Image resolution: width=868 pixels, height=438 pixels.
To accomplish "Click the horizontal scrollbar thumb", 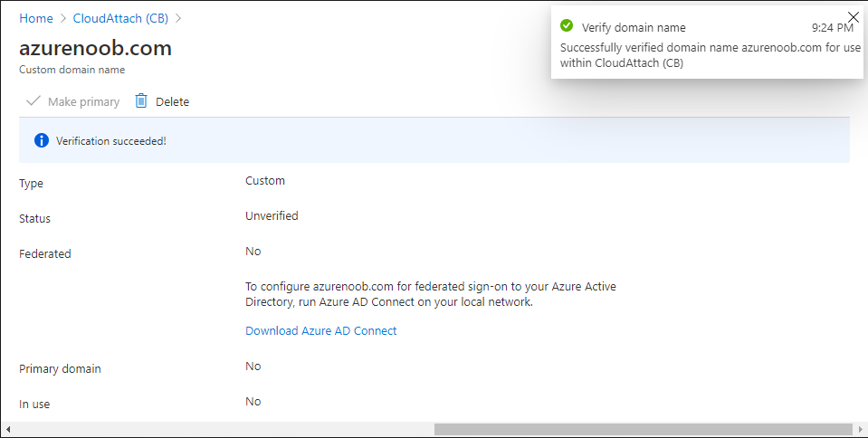I will pyautogui.click(x=644, y=429).
